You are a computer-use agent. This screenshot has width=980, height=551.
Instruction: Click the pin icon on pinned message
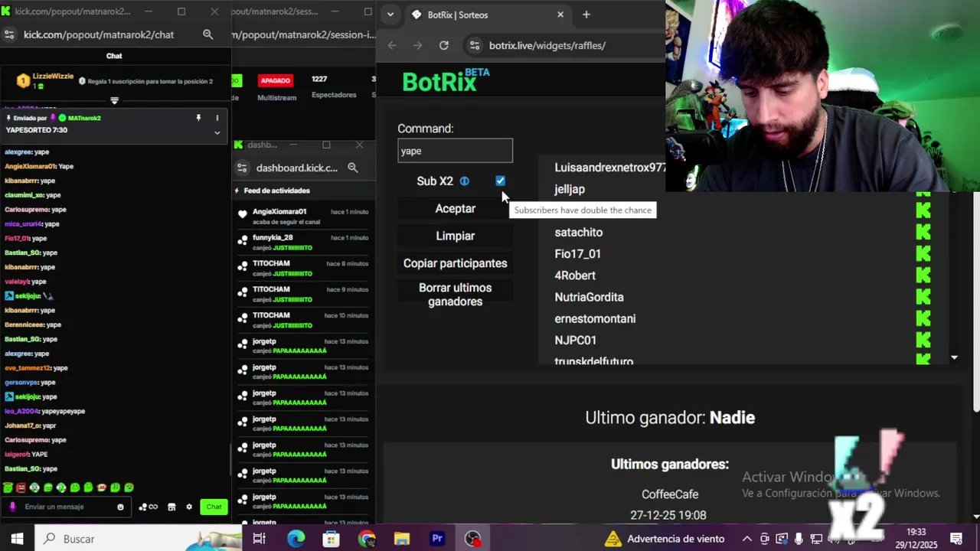[198, 118]
